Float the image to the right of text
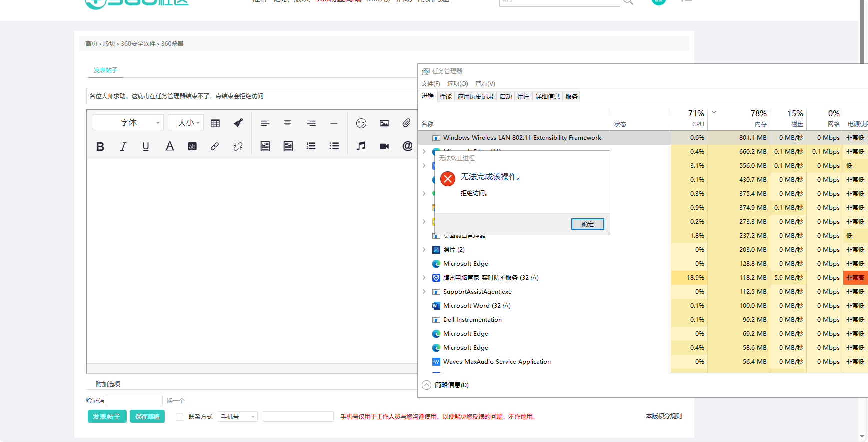The height and width of the screenshot is (442, 868). (288, 146)
